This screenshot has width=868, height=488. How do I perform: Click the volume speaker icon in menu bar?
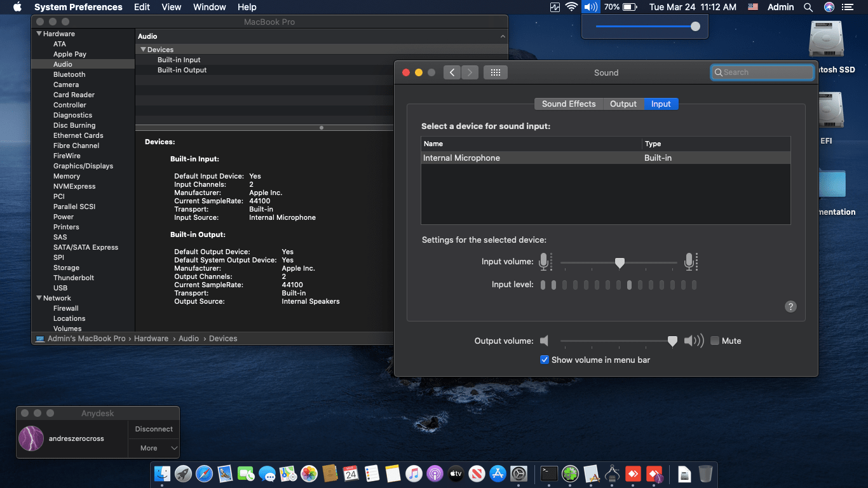590,7
